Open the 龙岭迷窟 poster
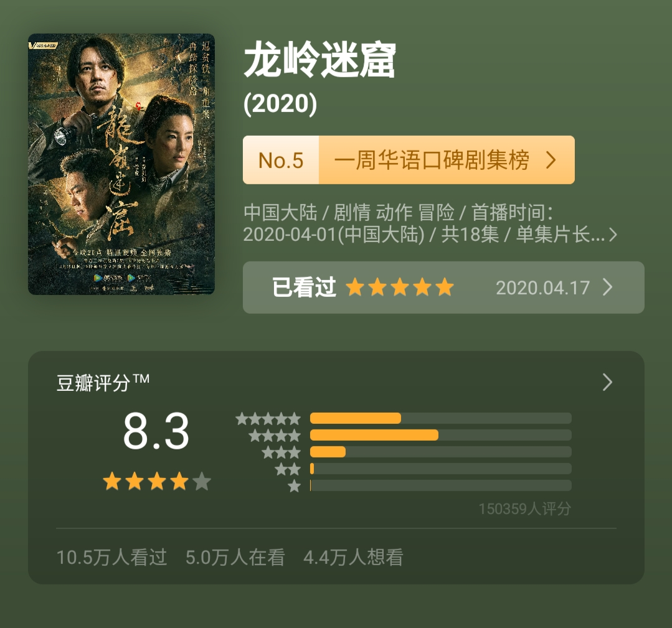Screen dimensions: 672x628 pos(121,164)
